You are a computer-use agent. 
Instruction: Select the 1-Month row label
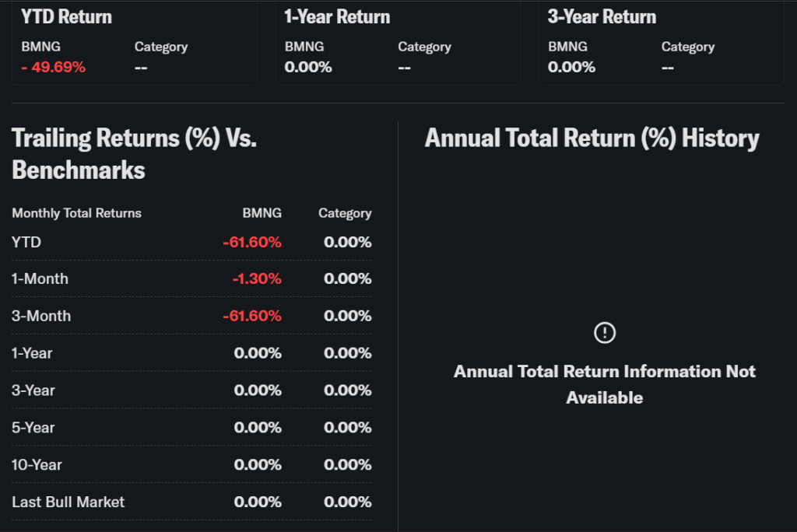(40, 279)
